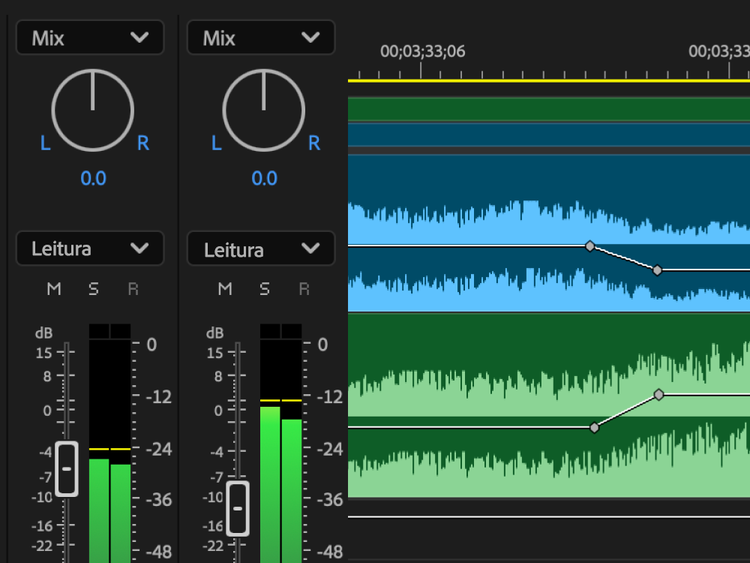Click the second channel's volume fader handle
Image resolution: width=750 pixels, height=563 pixels.
coord(238,508)
